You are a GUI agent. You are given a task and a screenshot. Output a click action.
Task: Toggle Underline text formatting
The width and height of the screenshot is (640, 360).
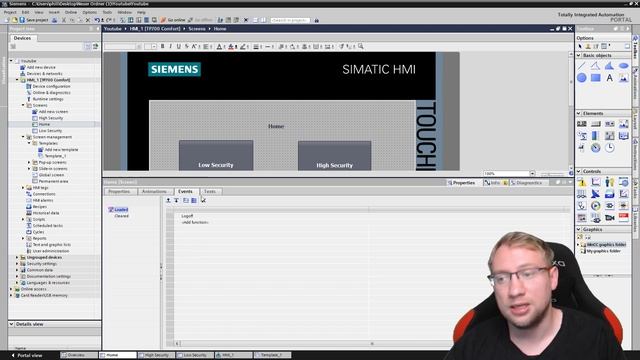pos(178,47)
